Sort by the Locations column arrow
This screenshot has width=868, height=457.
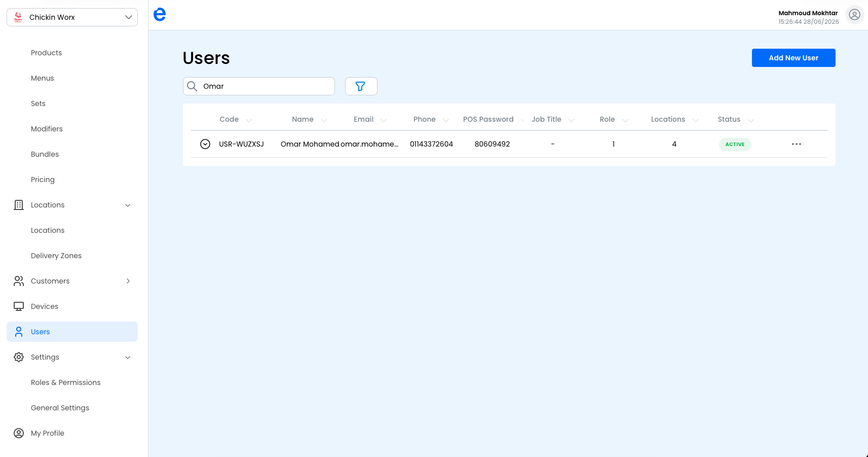click(x=696, y=120)
